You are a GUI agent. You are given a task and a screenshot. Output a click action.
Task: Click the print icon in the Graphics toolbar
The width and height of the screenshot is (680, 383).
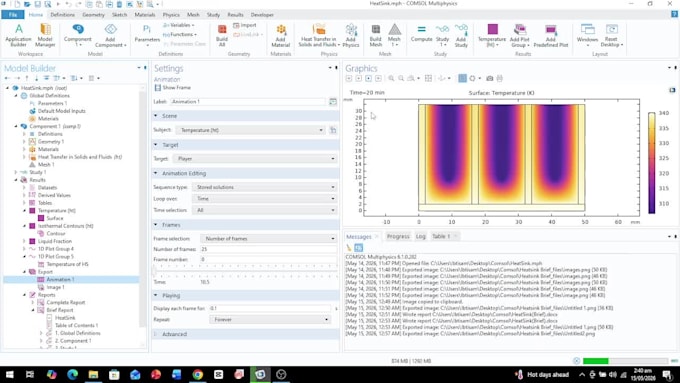500,79
